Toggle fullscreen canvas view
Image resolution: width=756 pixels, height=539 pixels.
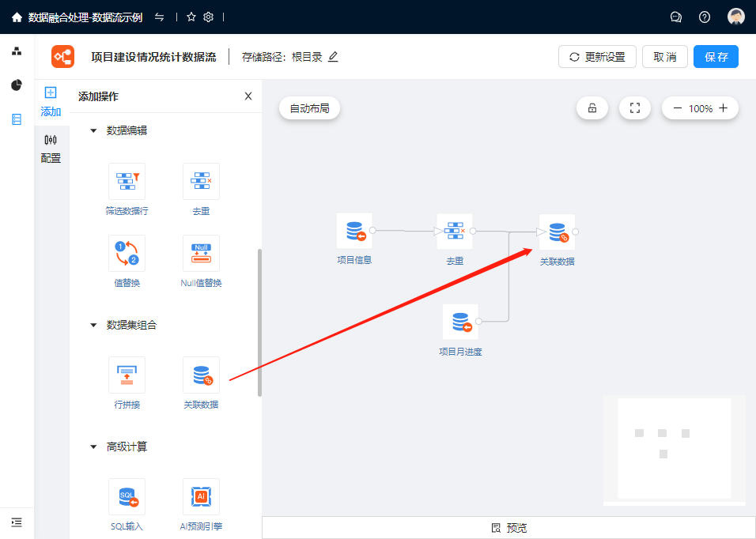click(x=634, y=108)
